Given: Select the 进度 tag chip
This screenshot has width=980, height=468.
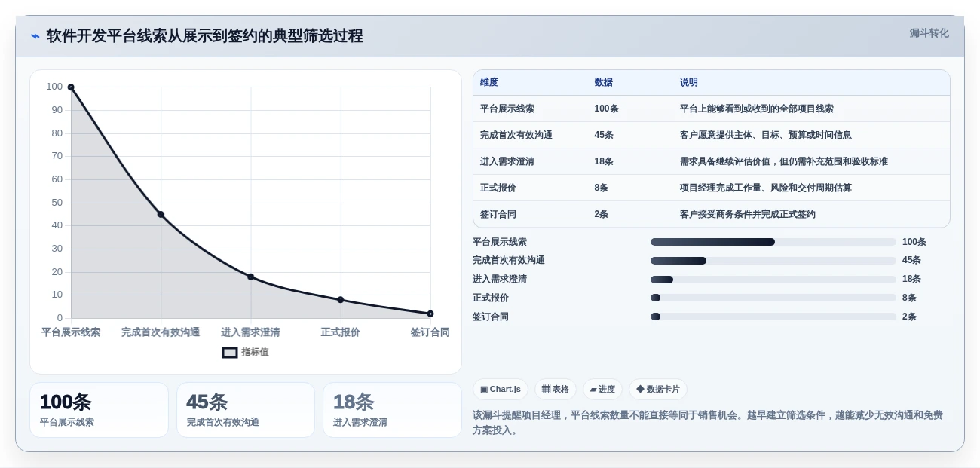Looking at the screenshot, I should click(602, 389).
